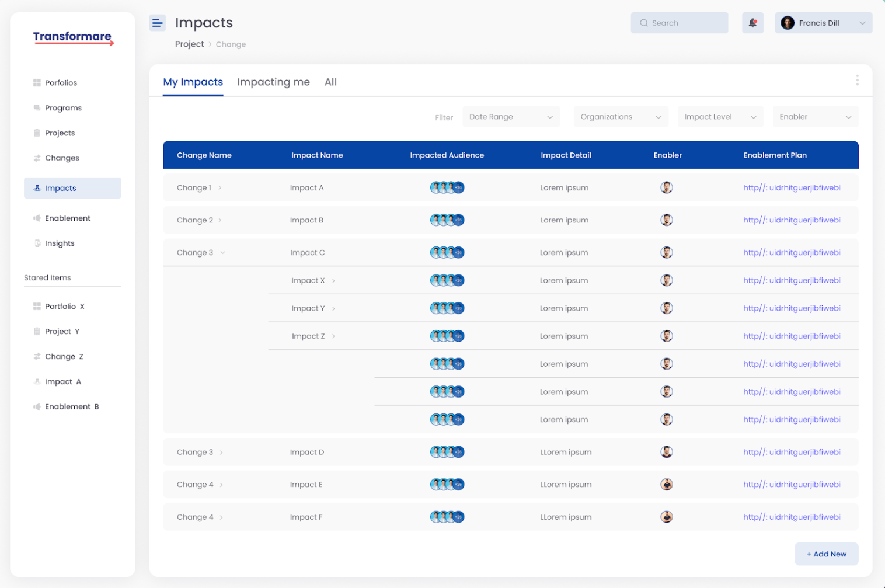Click the Insights icon in sidebar

(x=37, y=243)
